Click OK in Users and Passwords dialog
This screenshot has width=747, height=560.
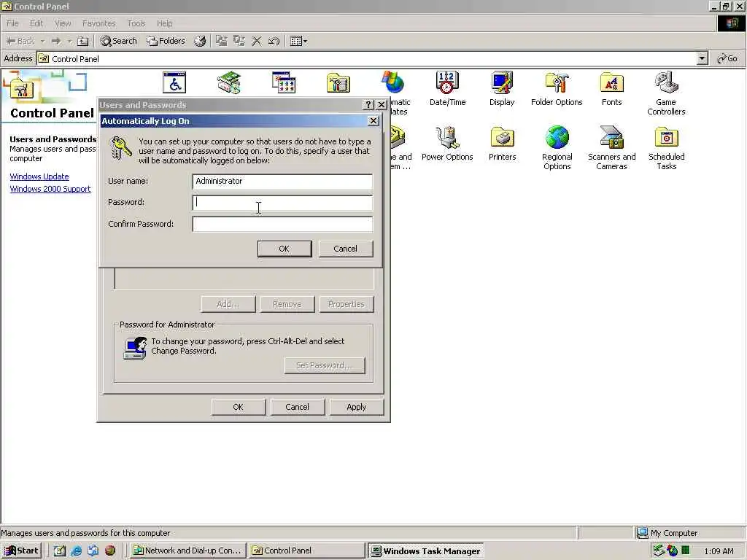click(239, 407)
